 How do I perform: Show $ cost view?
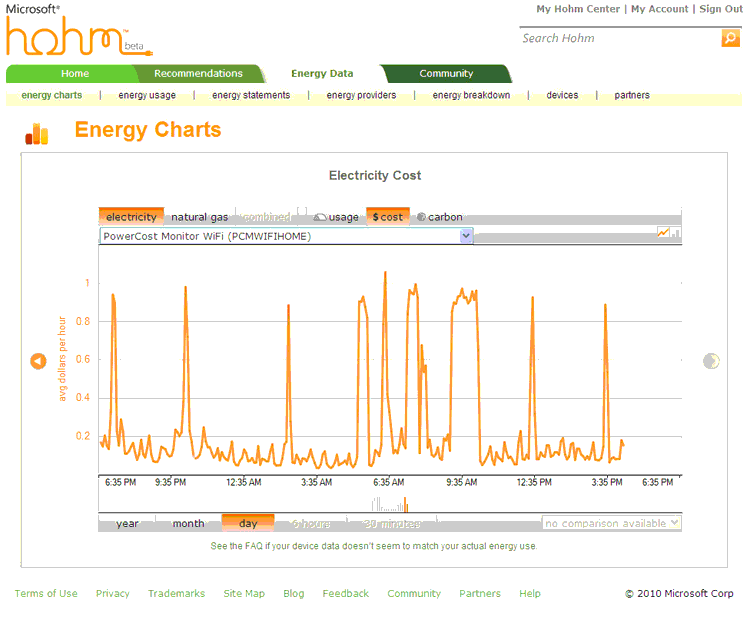click(x=388, y=217)
